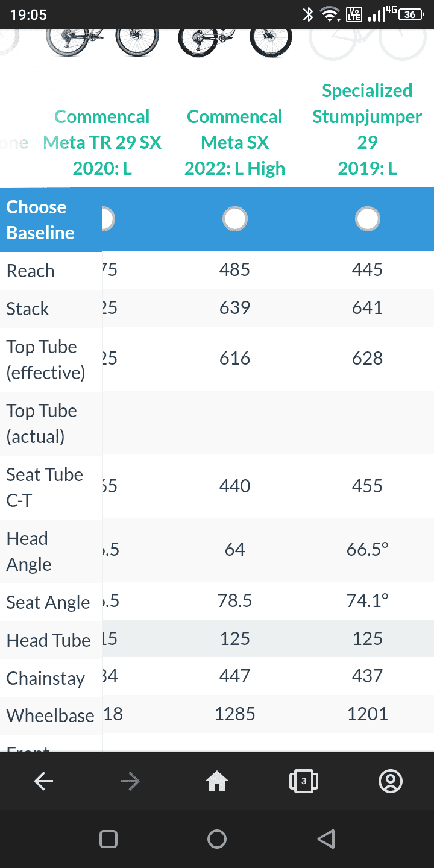
Task: Tap the Android back triangle button
Action: (x=325, y=839)
